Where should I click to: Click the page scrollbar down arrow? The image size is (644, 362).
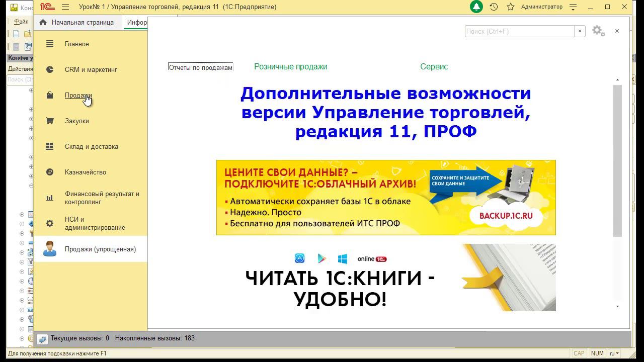coord(617,306)
